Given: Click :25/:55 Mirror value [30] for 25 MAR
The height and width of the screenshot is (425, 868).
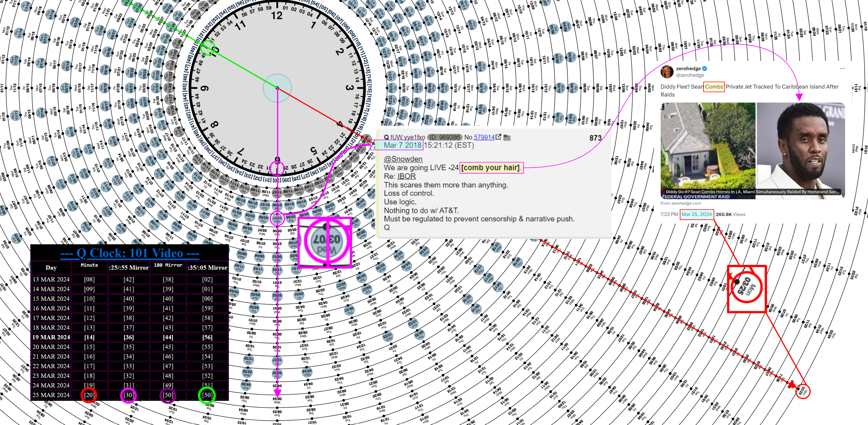Looking at the screenshot, I should coord(129,395).
